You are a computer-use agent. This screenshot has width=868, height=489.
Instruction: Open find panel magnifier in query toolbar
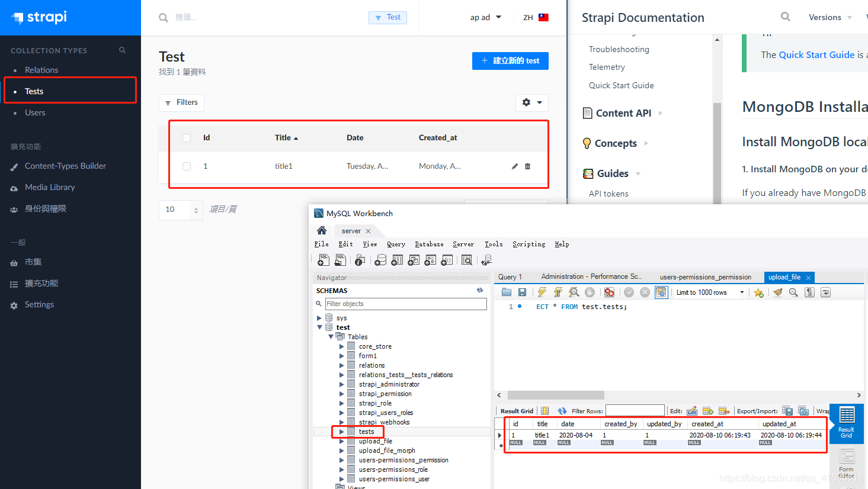(x=793, y=292)
